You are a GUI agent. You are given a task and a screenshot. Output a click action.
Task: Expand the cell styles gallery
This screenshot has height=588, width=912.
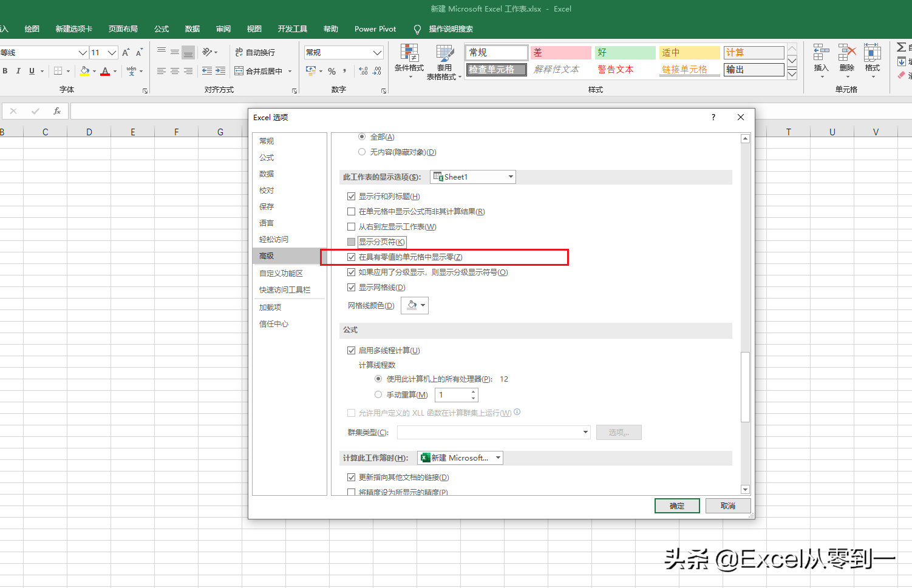[x=792, y=75]
